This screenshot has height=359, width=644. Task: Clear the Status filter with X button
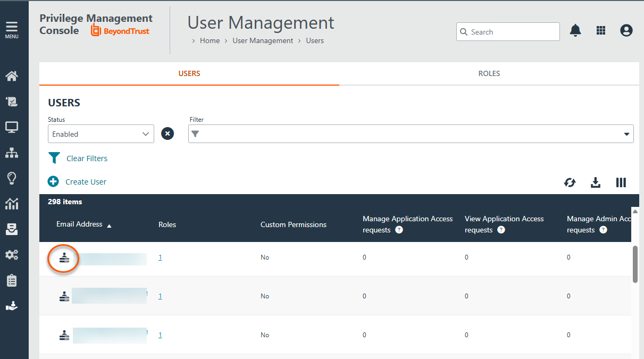click(x=168, y=134)
